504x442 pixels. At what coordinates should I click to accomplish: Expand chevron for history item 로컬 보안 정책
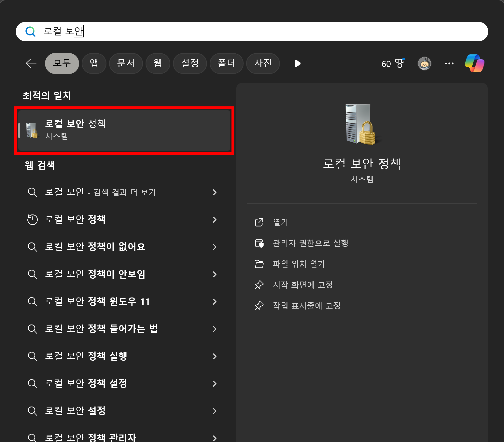(215, 220)
